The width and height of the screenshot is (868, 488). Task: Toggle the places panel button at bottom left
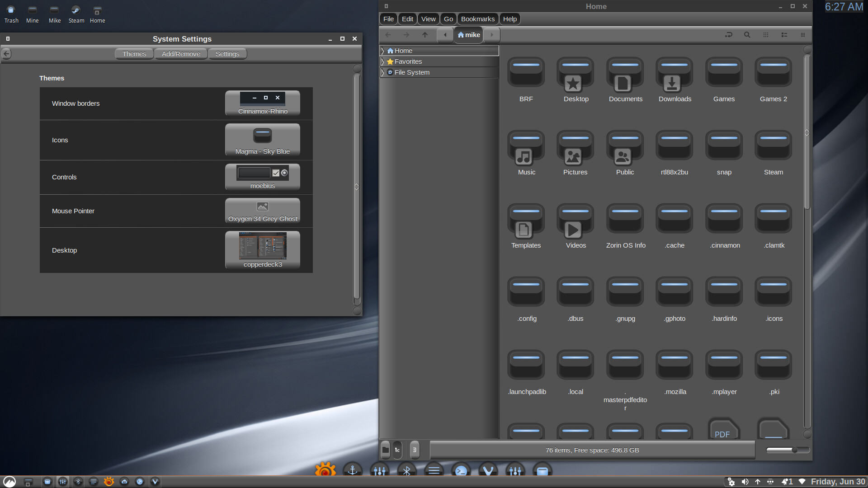[x=385, y=450]
